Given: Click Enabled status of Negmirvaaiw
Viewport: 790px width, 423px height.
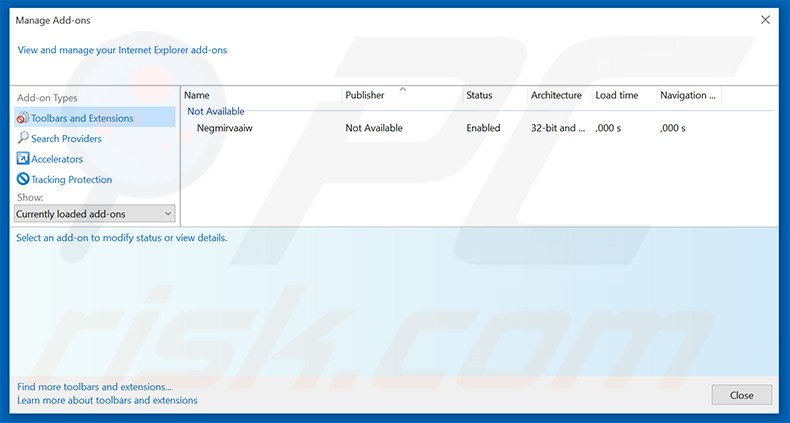Looking at the screenshot, I should (x=483, y=128).
